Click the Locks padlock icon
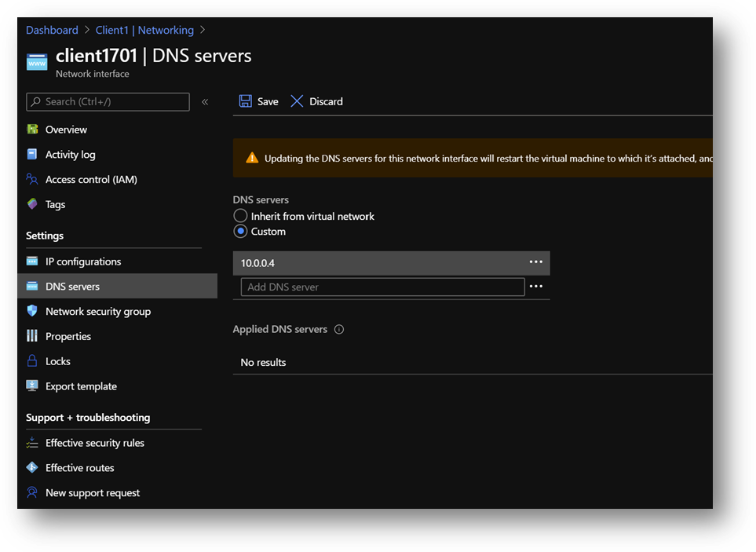The width and height of the screenshot is (756, 552). tap(32, 361)
